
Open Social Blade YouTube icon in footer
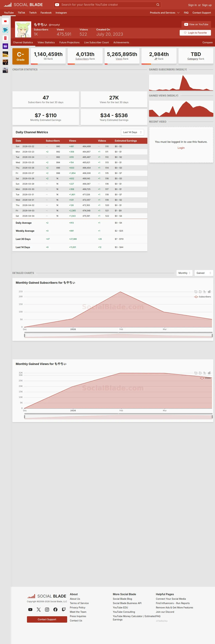[30, 610]
